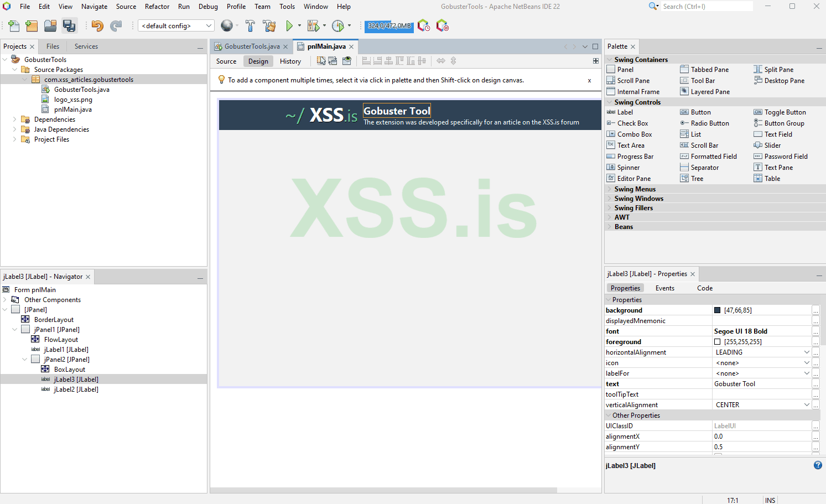Click the Redo toolbar icon

[x=116, y=26]
